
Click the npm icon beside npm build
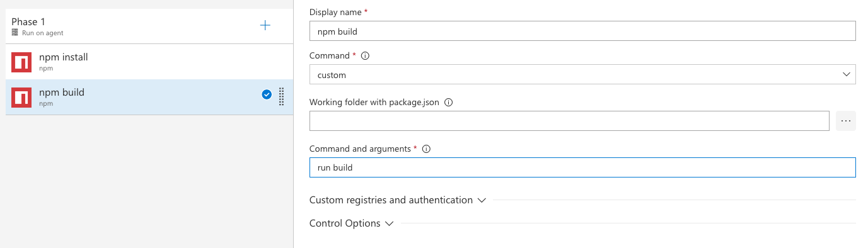click(x=21, y=98)
